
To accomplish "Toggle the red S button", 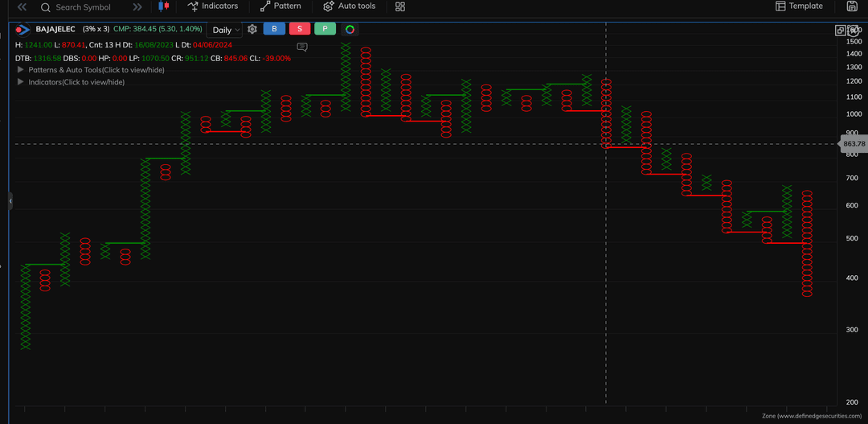I will 300,29.
